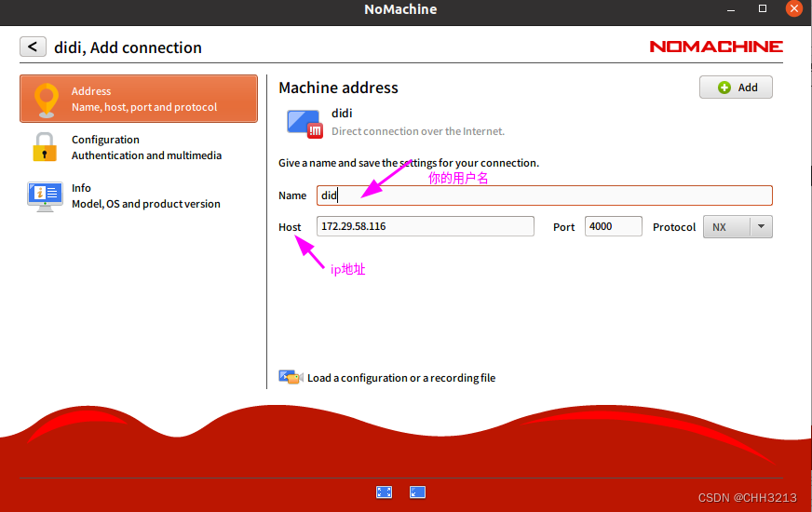
Task: Click the 'didi, Add connection' title
Action: (x=128, y=47)
